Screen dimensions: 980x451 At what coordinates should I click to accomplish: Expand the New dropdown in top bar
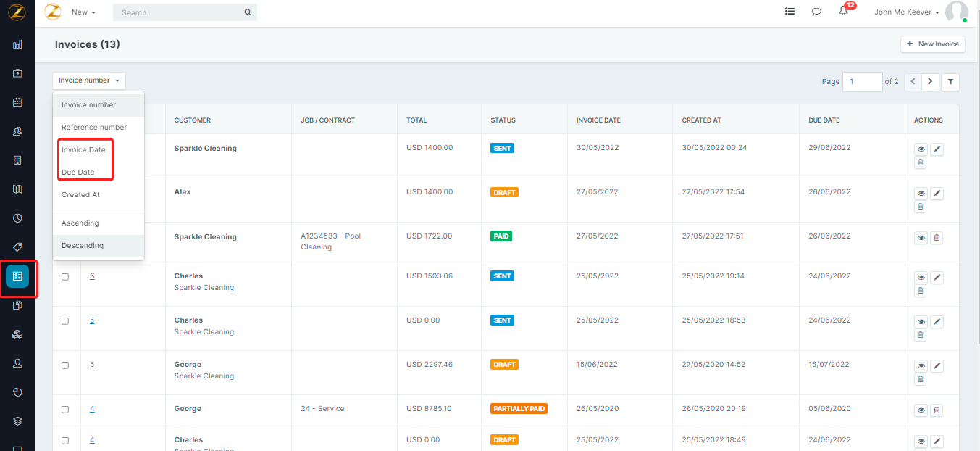83,12
